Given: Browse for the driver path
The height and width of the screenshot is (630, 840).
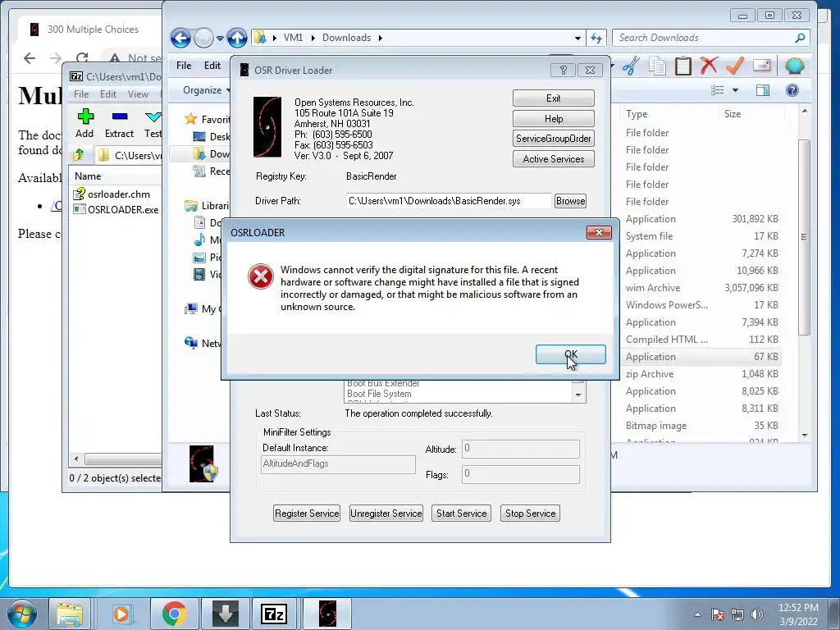Looking at the screenshot, I should tap(570, 201).
